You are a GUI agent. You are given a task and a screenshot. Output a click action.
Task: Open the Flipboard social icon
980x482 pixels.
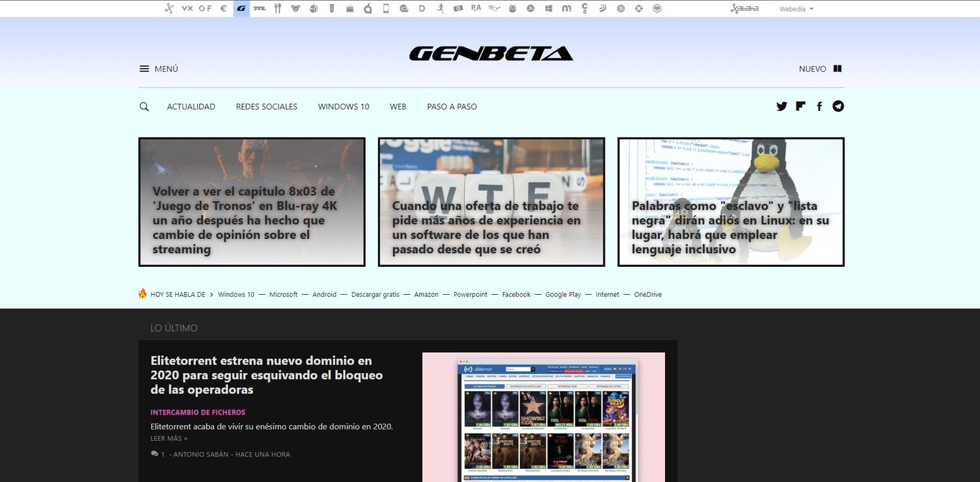pyautogui.click(x=801, y=106)
